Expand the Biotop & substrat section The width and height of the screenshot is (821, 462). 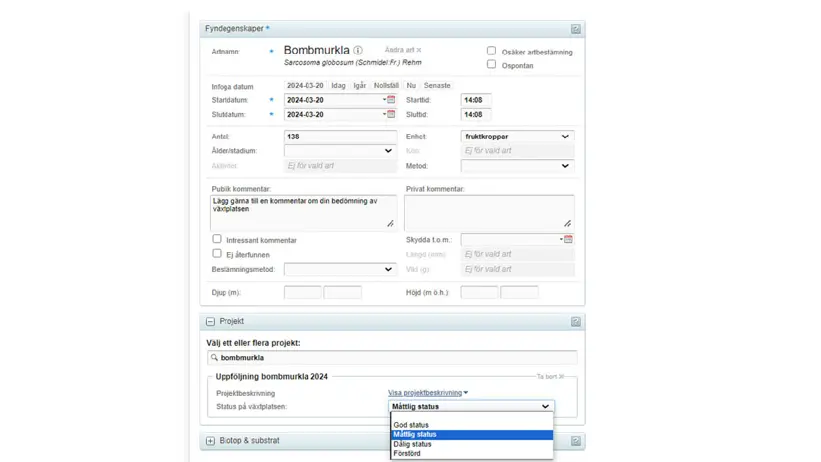coord(210,441)
